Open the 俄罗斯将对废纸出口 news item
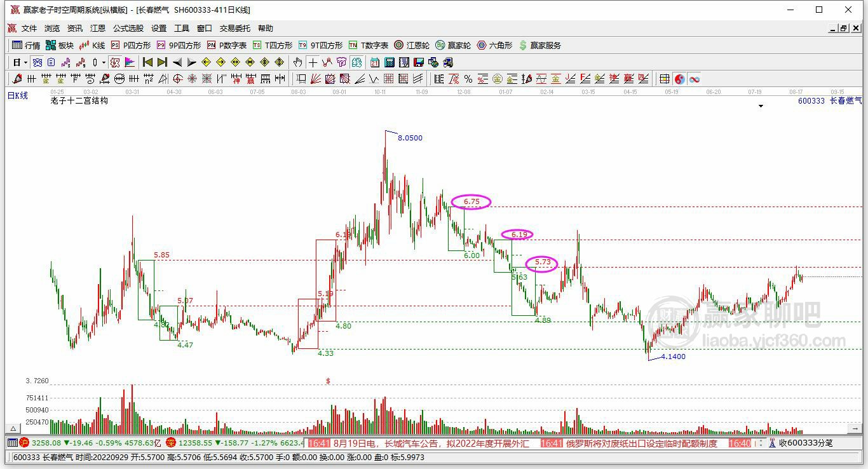This screenshot has height=469, width=868. tap(641, 443)
